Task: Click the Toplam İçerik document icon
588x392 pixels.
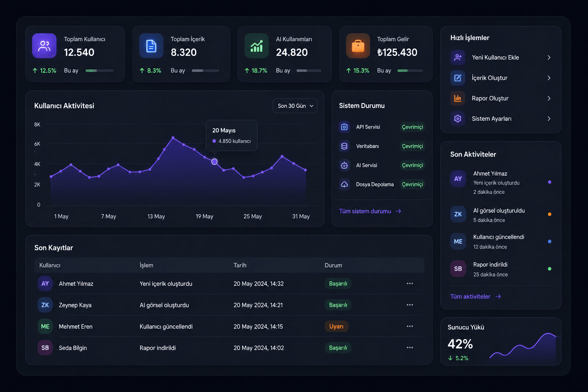Action: (151, 46)
